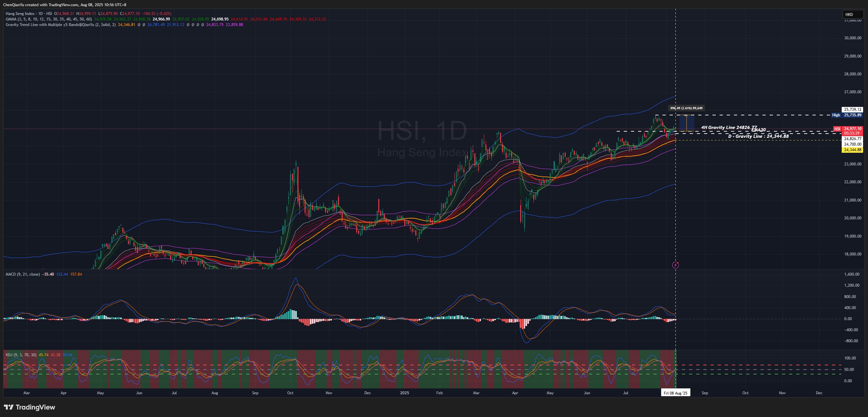Select the GMMA indicator legend
The image size is (868, 417).
[x=48, y=19]
